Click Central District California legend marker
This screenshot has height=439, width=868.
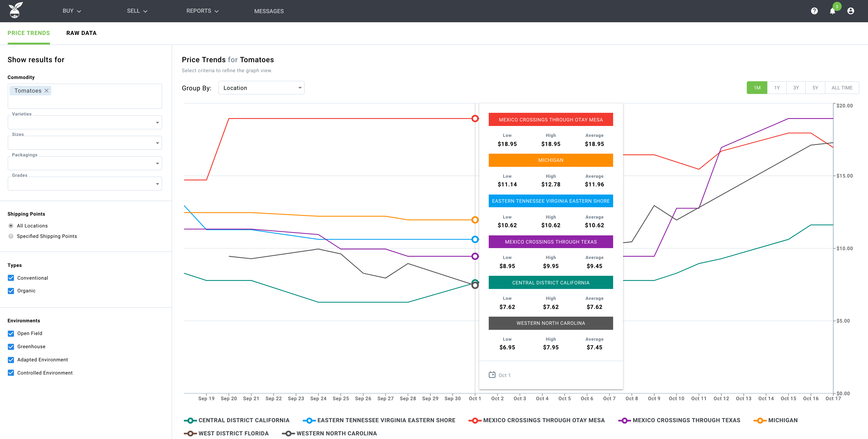coord(190,420)
